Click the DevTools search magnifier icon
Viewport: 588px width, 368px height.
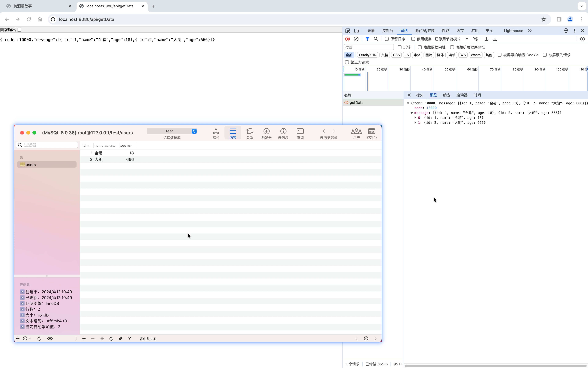pyautogui.click(x=376, y=39)
